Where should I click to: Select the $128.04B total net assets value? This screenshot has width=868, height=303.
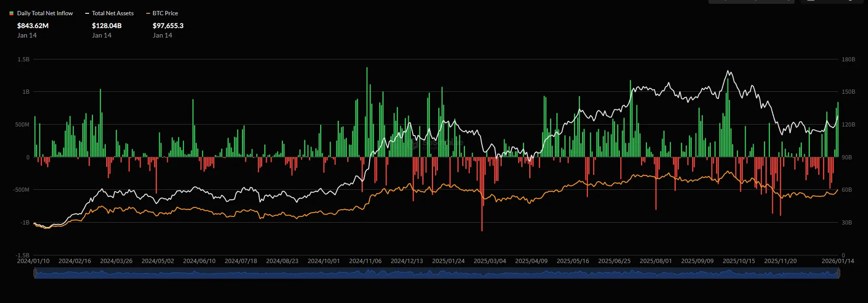[x=107, y=26]
